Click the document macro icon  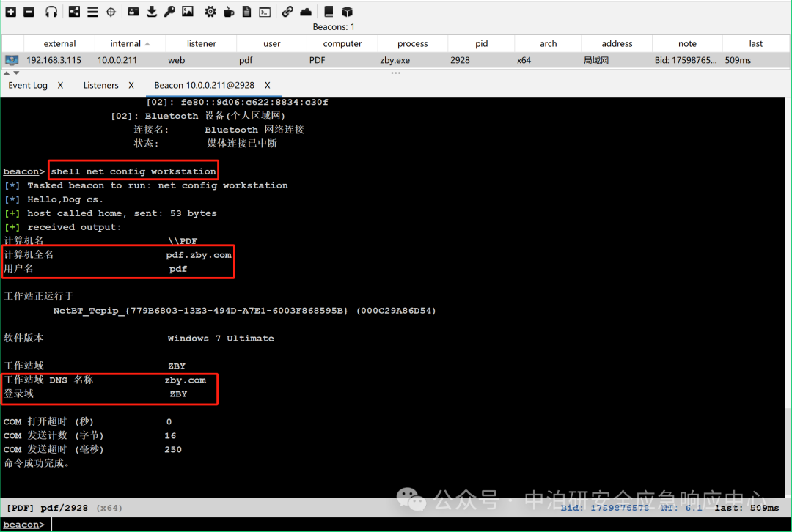coord(246,11)
